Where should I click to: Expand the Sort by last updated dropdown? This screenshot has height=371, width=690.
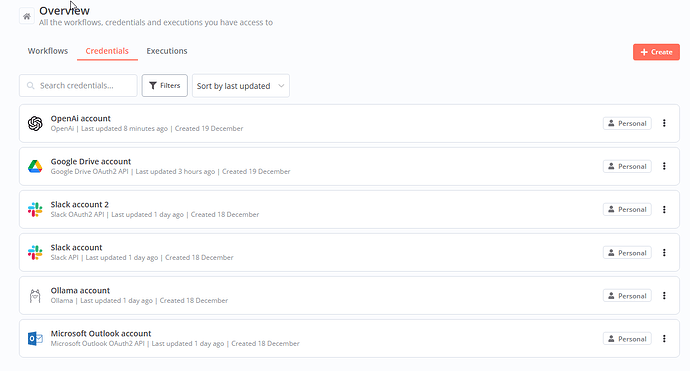241,86
